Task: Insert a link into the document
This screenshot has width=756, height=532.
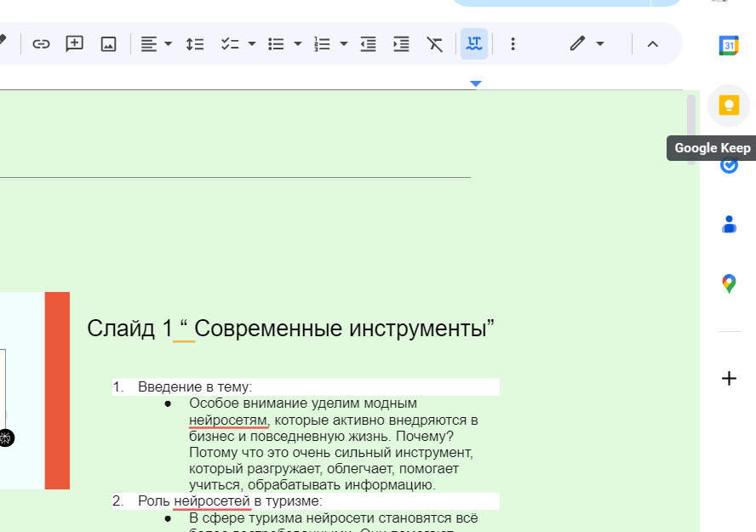Action: point(41,43)
